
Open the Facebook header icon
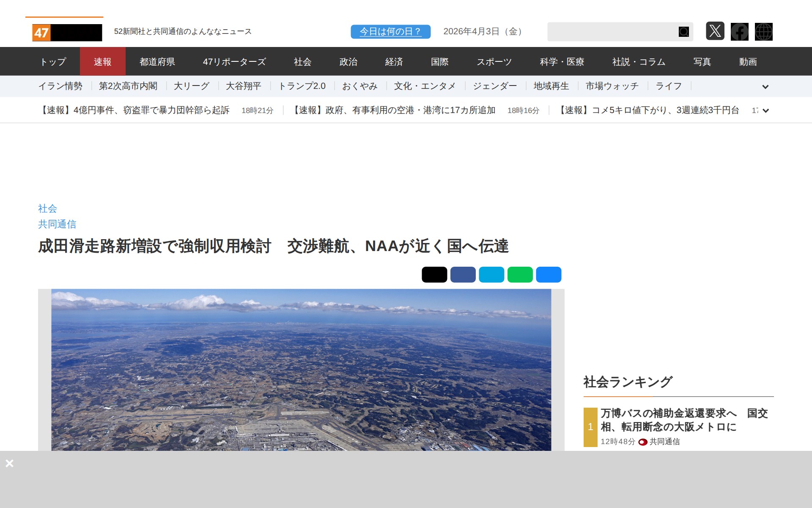click(739, 32)
